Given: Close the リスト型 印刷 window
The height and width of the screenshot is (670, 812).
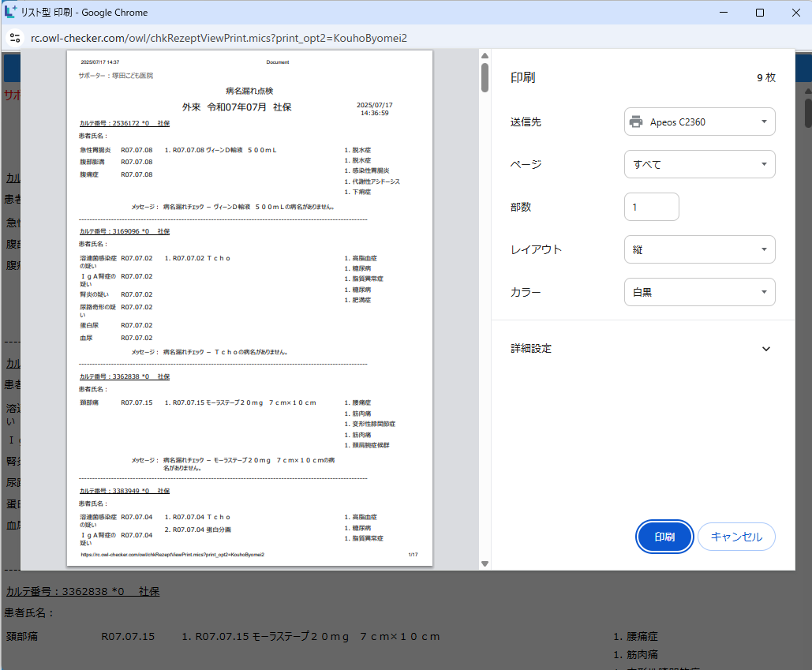Looking at the screenshot, I should tap(795, 13).
